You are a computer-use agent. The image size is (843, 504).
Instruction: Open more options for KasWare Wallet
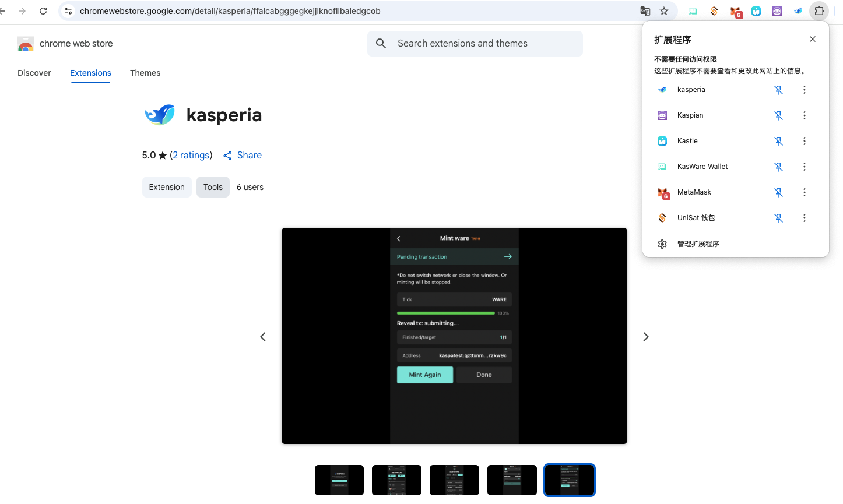805,167
